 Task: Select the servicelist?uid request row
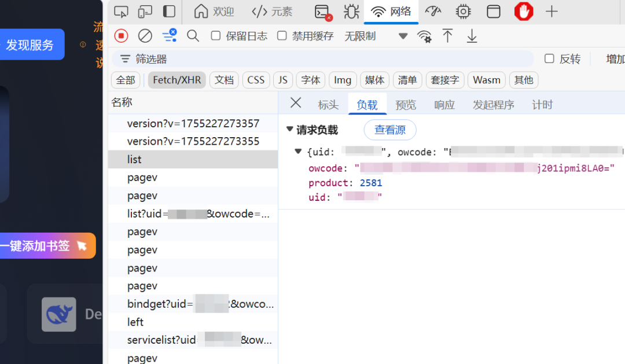point(193,340)
